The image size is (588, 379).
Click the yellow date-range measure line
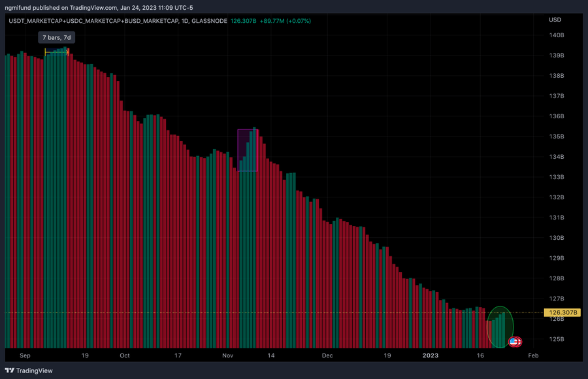57,52
